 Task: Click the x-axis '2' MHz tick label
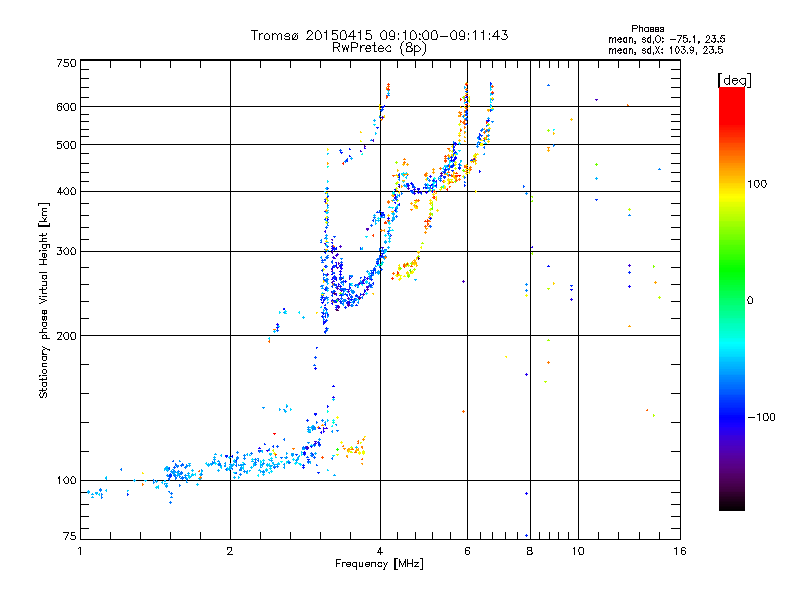tap(230, 551)
